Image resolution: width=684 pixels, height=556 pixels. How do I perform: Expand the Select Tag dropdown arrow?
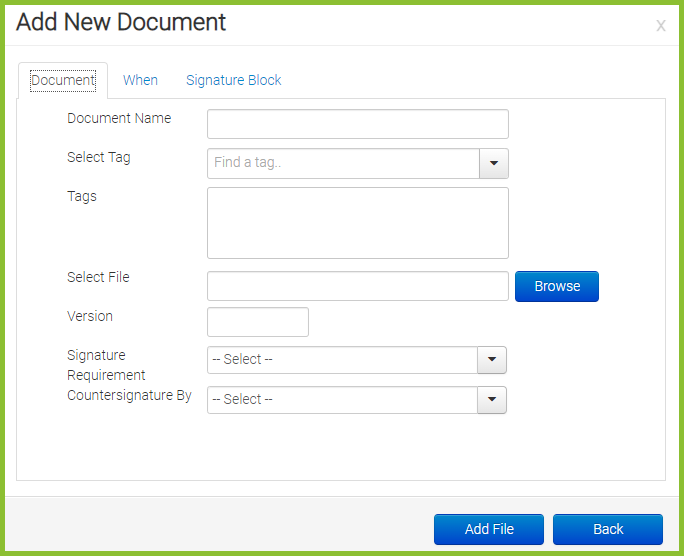(494, 163)
